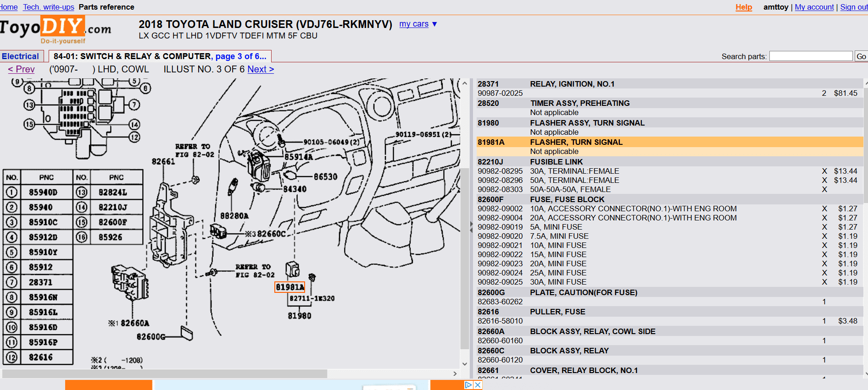The image size is (868, 390).
Task: Open the my cars dropdown arrow
Action: click(x=434, y=24)
